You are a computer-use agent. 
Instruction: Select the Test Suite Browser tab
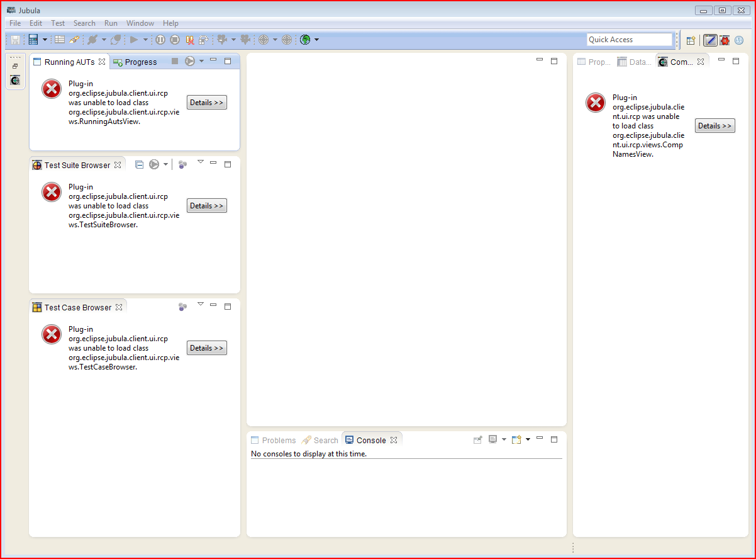click(x=77, y=165)
